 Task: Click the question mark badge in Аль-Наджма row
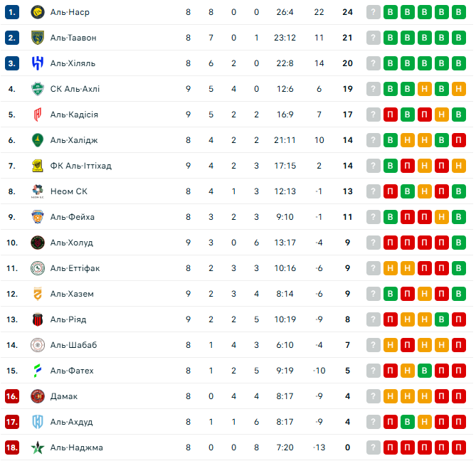click(x=373, y=447)
